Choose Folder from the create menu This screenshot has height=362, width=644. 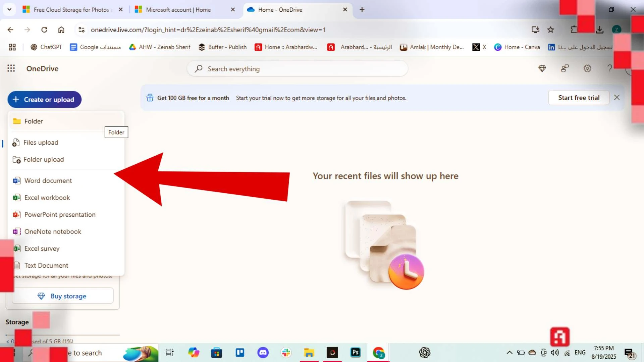coord(66,121)
